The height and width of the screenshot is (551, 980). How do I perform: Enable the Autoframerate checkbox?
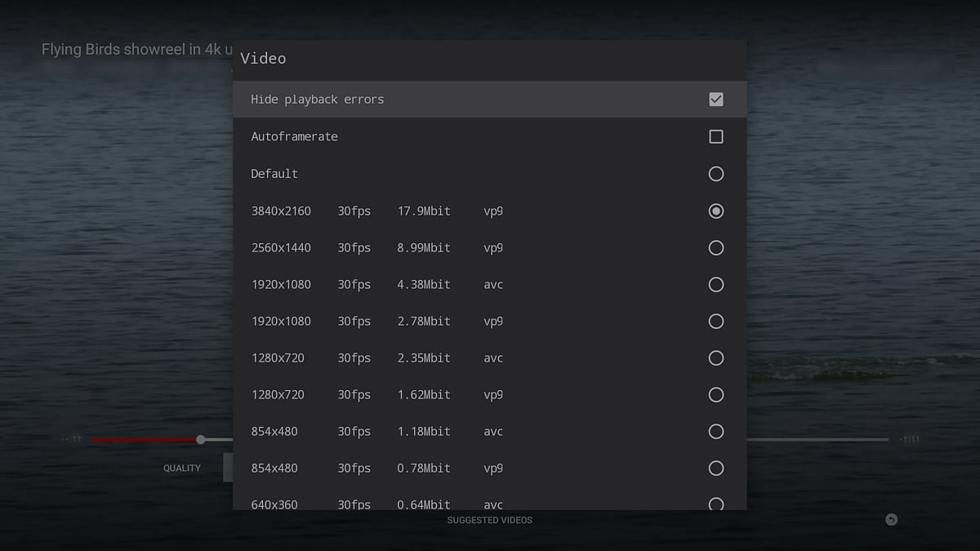coord(716,136)
